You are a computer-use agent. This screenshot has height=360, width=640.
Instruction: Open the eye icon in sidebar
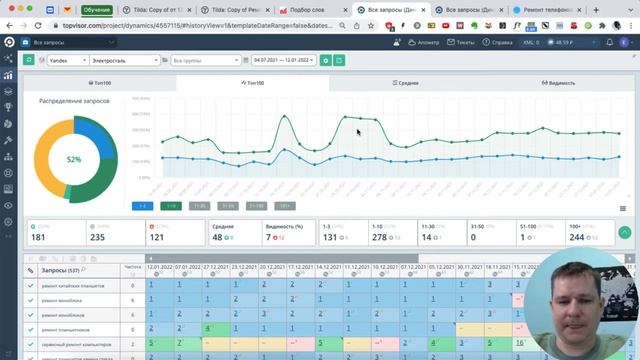pos(8,205)
